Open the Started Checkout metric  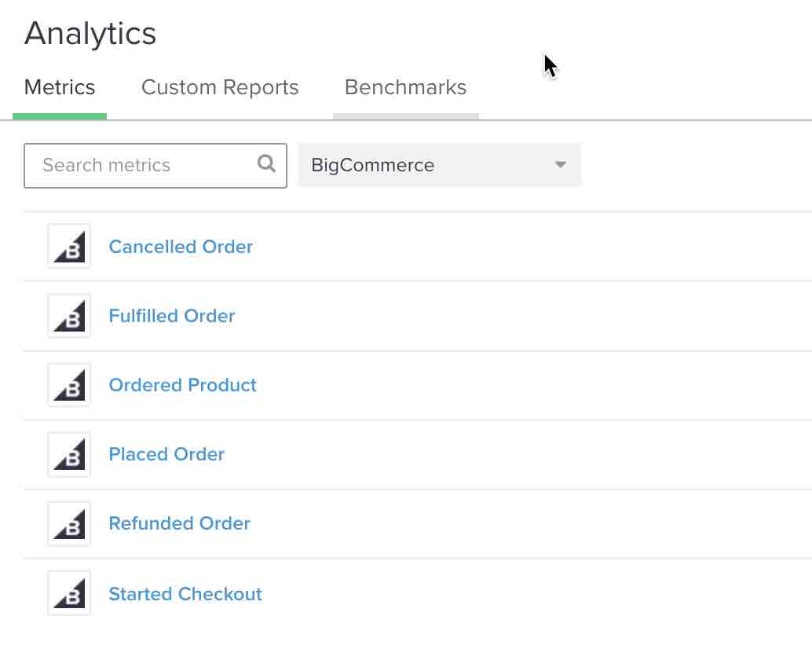tap(185, 592)
